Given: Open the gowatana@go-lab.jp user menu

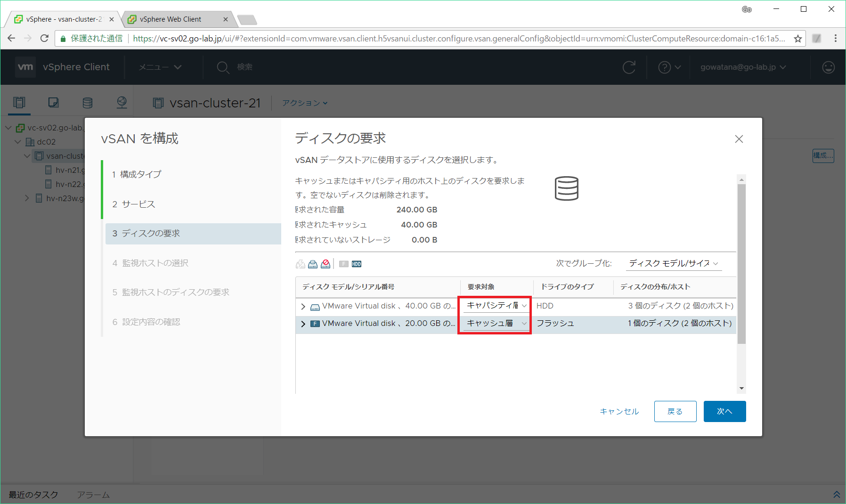Looking at the screenshot, I should pos(743,67).
